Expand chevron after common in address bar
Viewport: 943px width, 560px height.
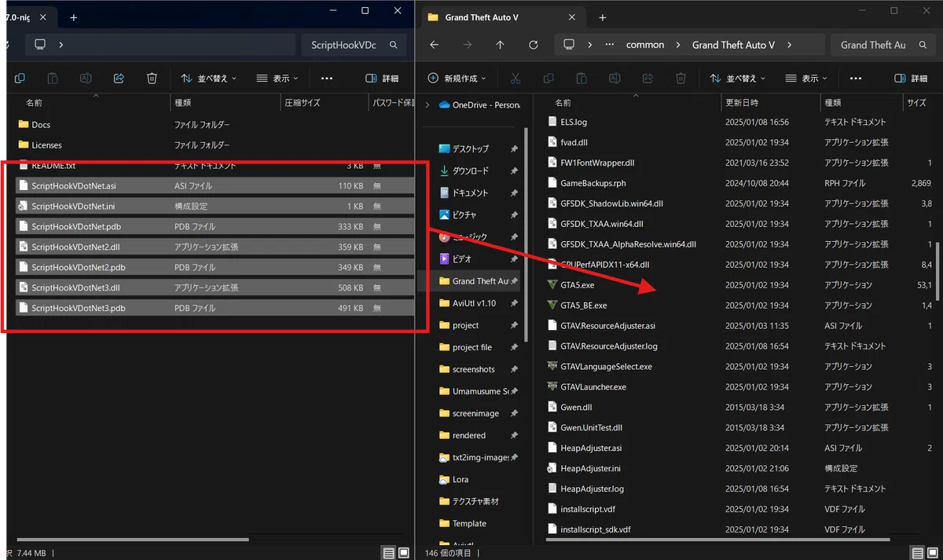(678, 45)
